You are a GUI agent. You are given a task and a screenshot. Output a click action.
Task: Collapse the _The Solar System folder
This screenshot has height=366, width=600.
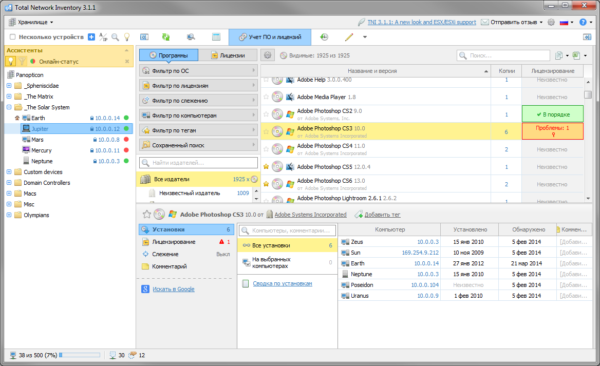pos(9,107)
